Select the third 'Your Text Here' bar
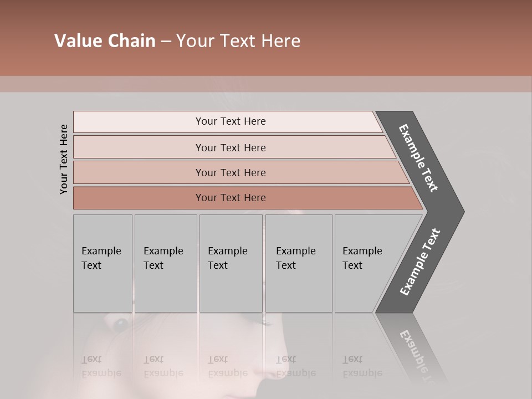 coord(241,172)
